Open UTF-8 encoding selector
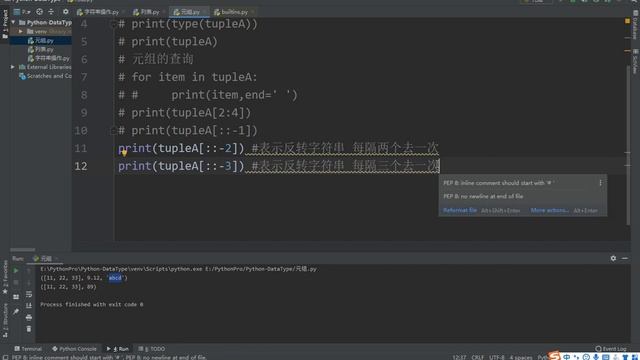 (497, 357)
